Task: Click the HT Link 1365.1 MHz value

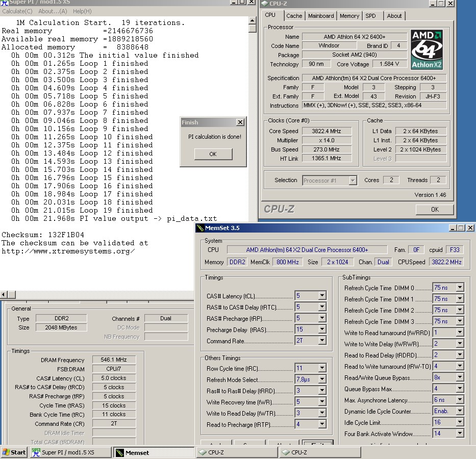Action: pyautogui.click(x=327, y=159)
